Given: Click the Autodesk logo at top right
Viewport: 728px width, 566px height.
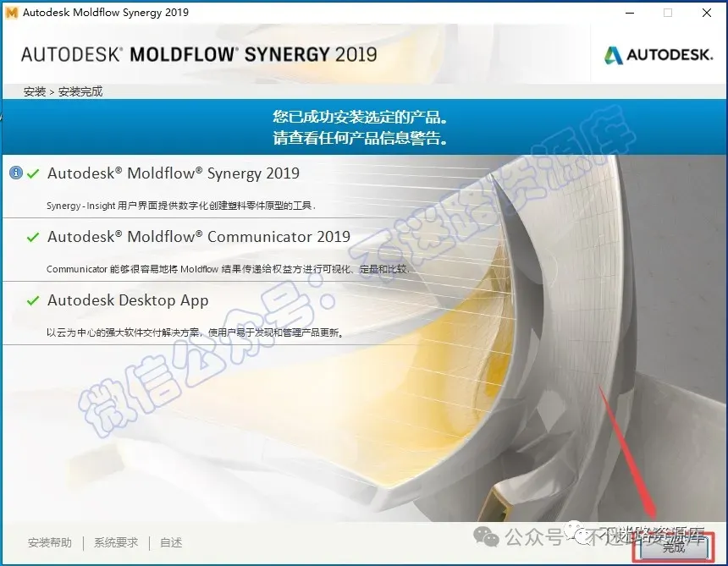Looking at the screenshot, I should [659, 55].
